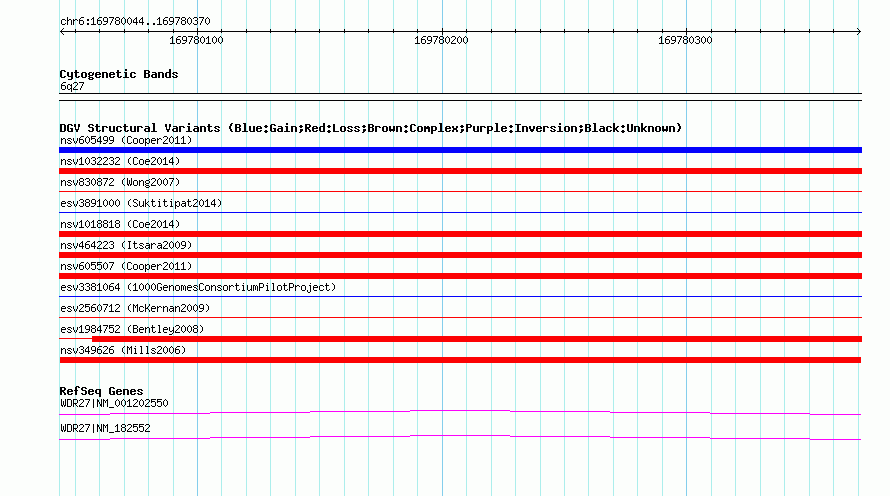Click the blue gain bar of nsv605499
Image resolution: width=890 pixels, height=496 pixels.
(x=460, y=150)
